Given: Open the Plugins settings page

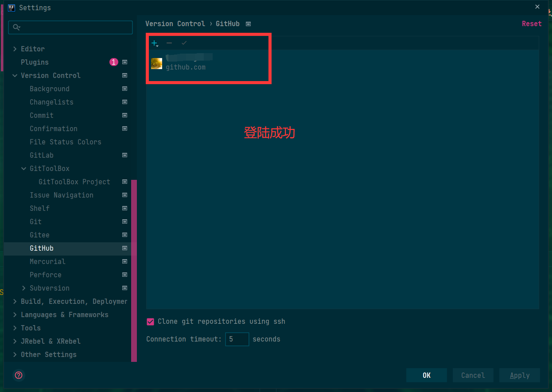Looking at the screenshot, I should [x=35, y=62].
